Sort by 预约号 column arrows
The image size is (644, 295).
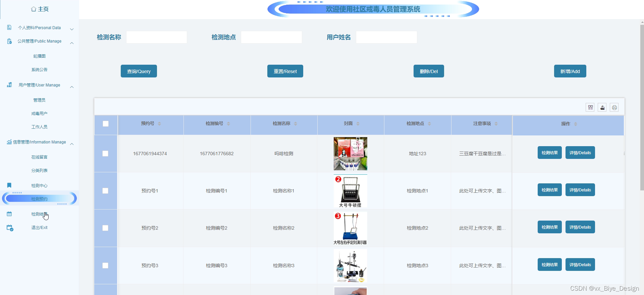pyautogui.click(x=159, y=124)
